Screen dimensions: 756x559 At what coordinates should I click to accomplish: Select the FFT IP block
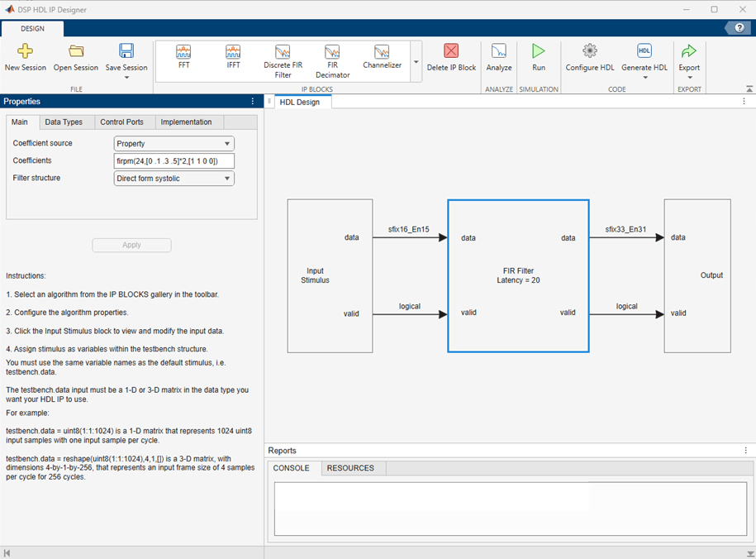(183, 56)
